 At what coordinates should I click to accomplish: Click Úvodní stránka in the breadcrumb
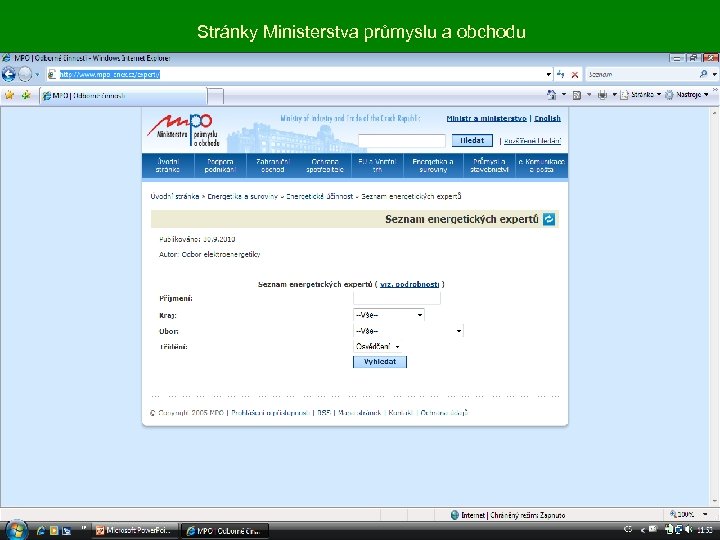click(x=174, y=197)
